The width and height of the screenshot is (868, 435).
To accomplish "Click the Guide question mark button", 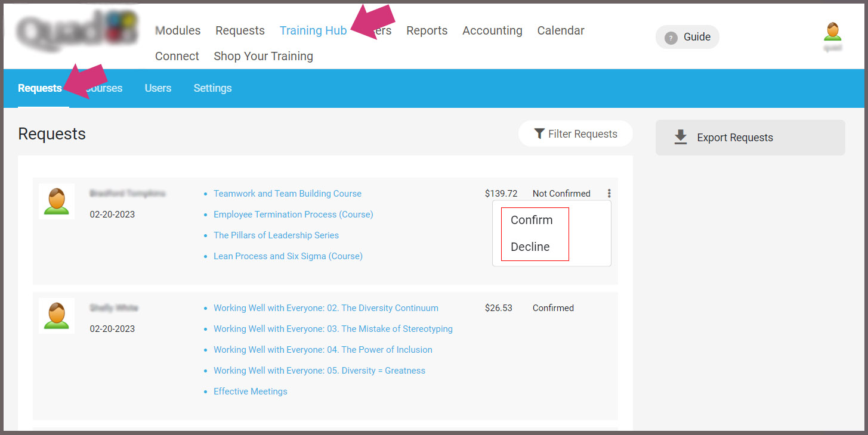I will tap(687, 37).
